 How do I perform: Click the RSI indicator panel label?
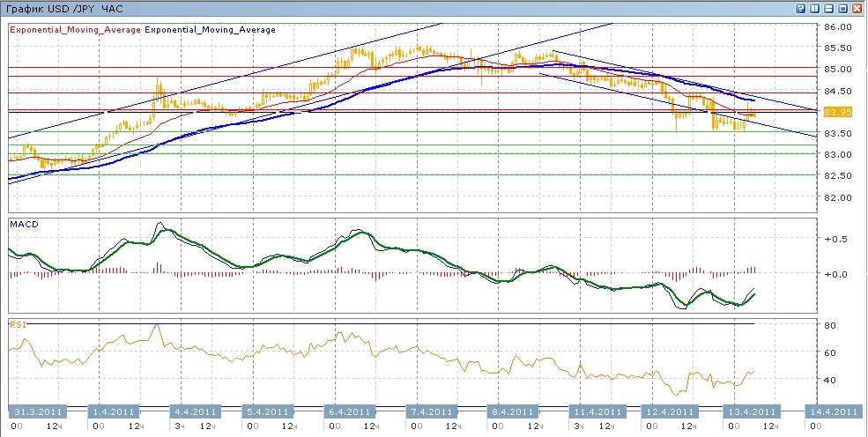(16, 324)
